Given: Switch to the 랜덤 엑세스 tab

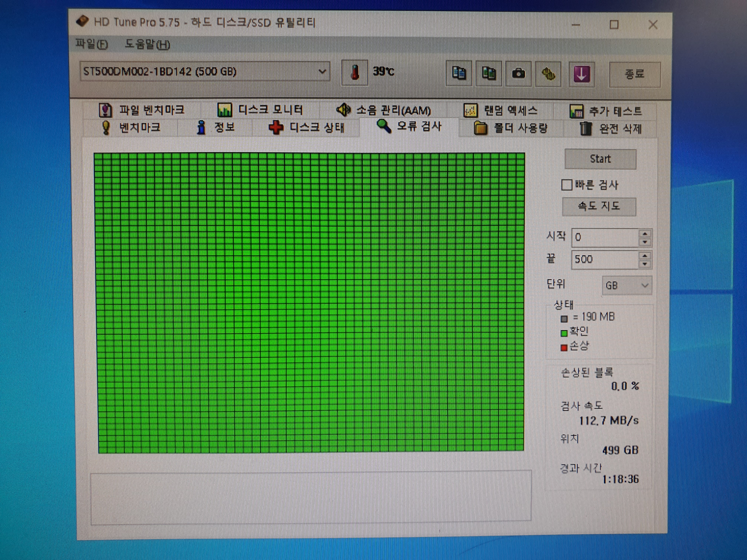Looking at the screenshot, I should click(x=500, y=111).
